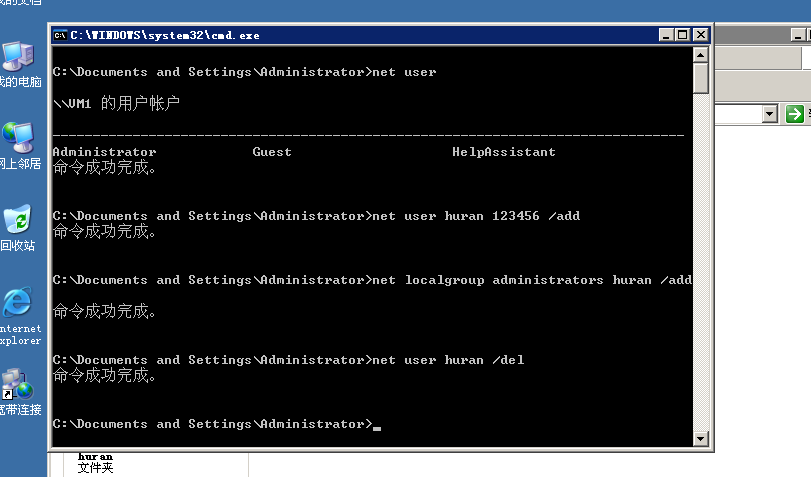Select the huran folder in Explorer

click(x=95, y=461)
